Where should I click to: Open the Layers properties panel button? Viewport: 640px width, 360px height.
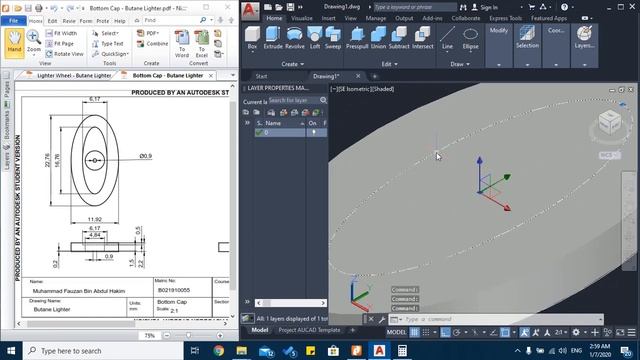(584, 38)
